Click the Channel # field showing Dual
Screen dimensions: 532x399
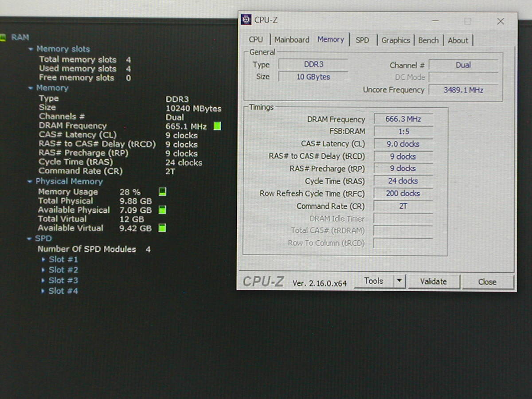pyautogui.click(x=463, y=65)
